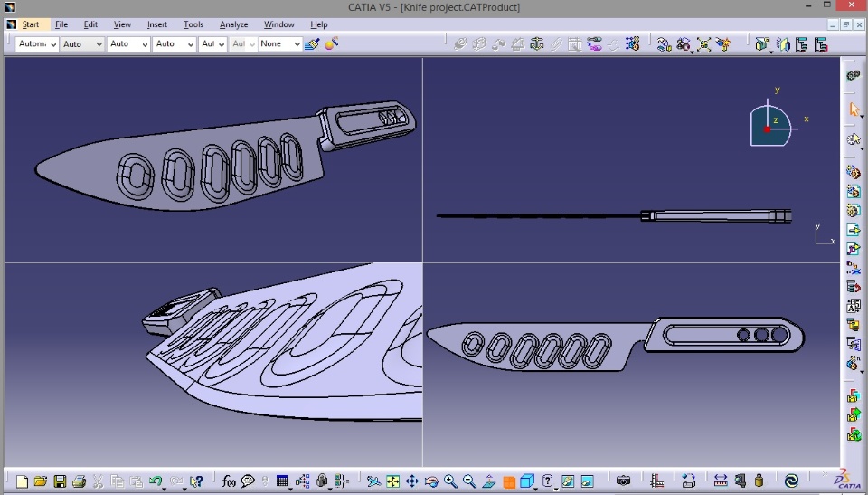Toggle Hide/Show icon

568,481
